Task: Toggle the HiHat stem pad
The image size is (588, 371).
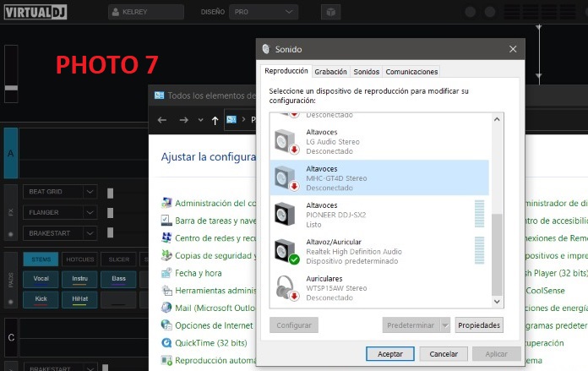Action: point(80,299)
